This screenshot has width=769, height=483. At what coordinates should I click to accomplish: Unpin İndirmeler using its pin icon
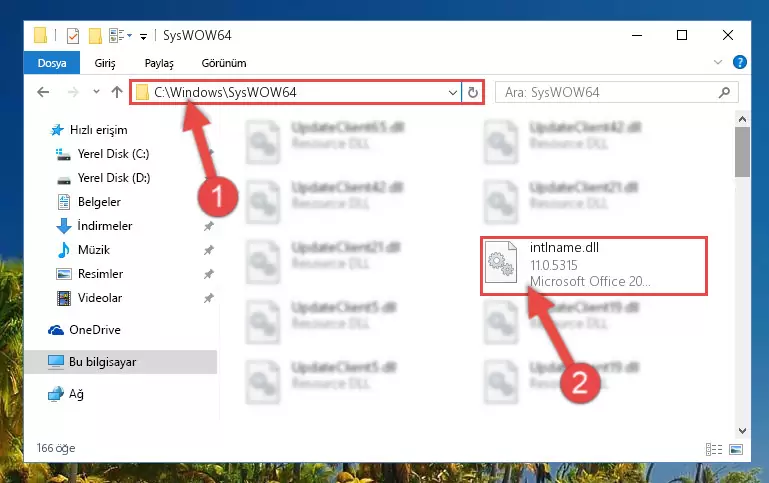click(x=208, y=226)
